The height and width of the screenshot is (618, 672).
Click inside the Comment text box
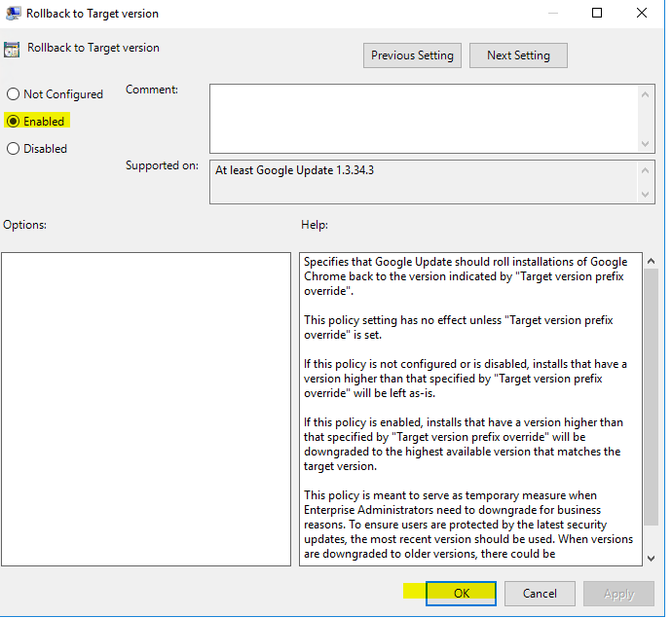pyautogui.click(x=423, y=118)
